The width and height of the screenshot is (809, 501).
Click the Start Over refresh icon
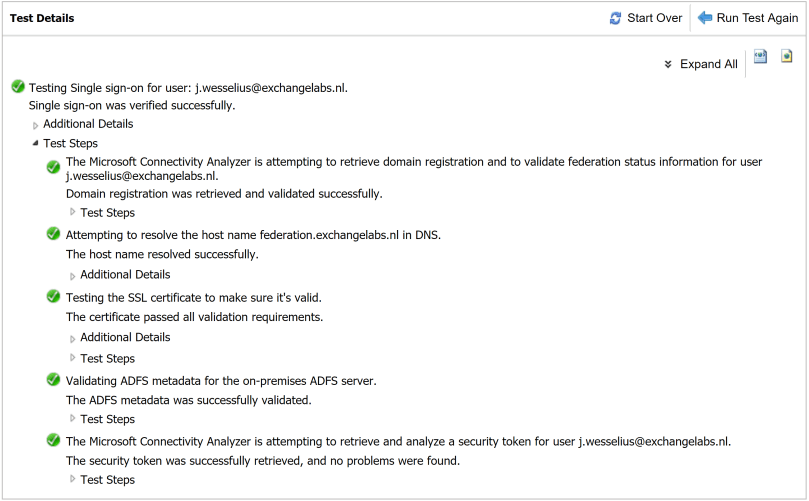(x=616, y=19)
